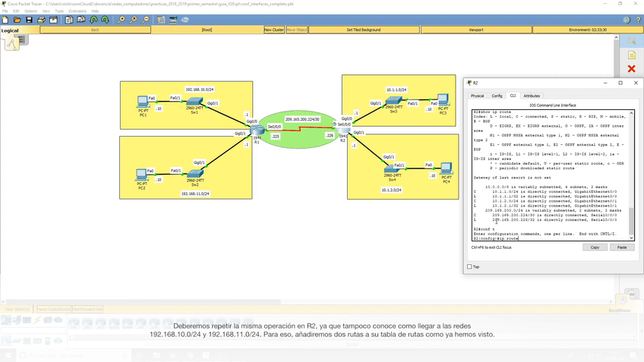Click the Save diskette icon
Viewport: 644px width, 362px height.
pos(30,20)
